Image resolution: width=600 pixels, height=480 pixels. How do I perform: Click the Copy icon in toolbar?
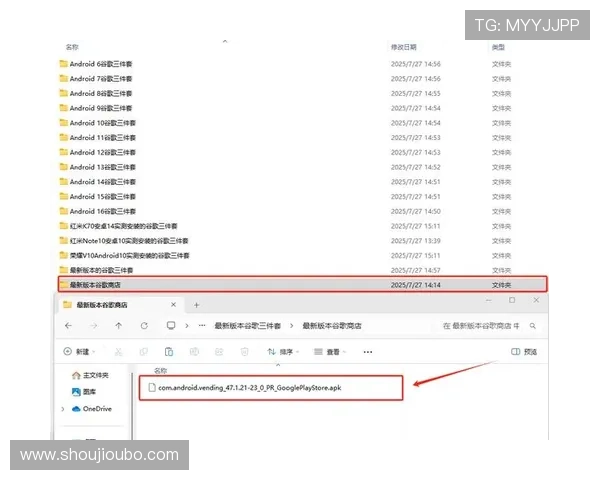(144, 352)
